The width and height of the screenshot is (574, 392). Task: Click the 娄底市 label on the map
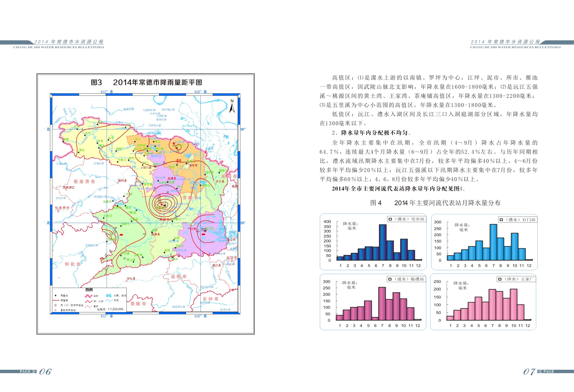click(x=138, y=304)
